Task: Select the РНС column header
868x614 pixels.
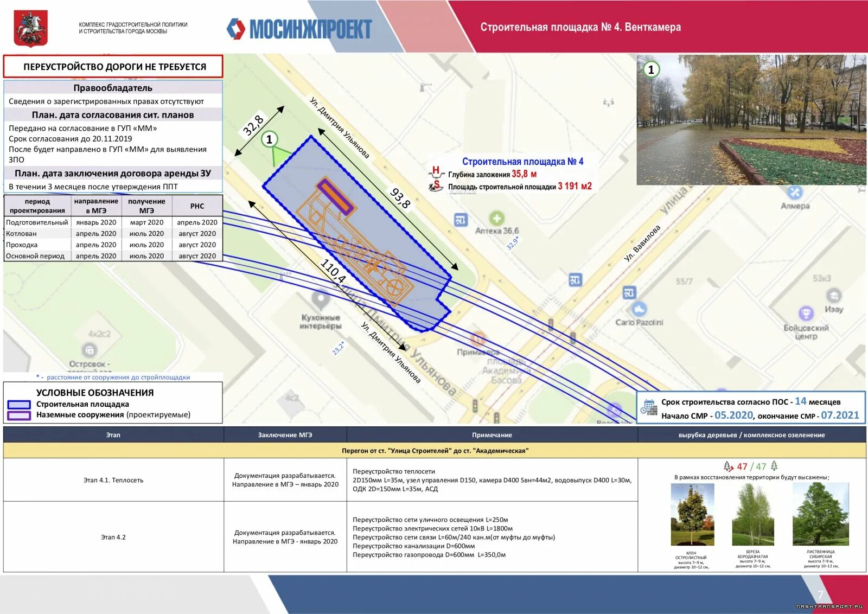Action: (x=197, y=206)
